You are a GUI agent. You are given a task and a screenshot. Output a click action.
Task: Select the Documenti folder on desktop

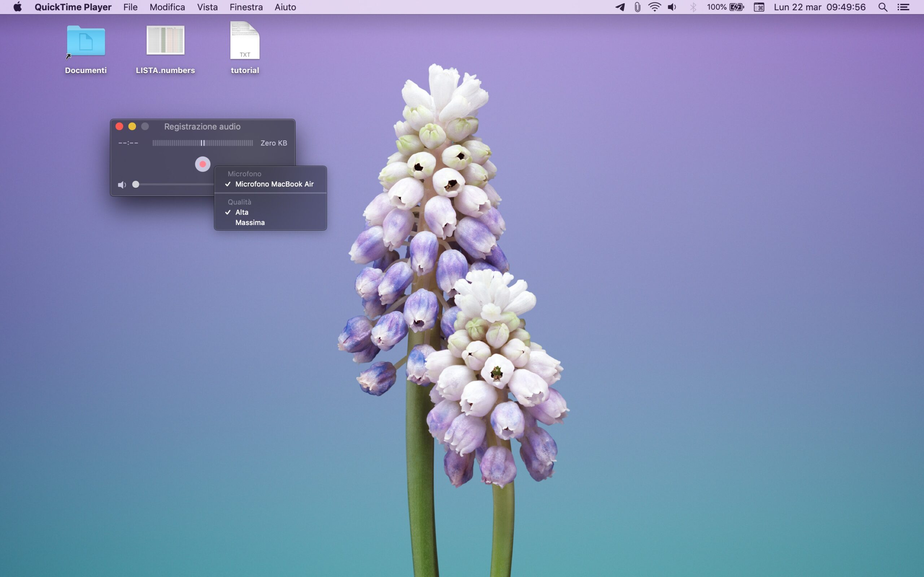point(86,41)
